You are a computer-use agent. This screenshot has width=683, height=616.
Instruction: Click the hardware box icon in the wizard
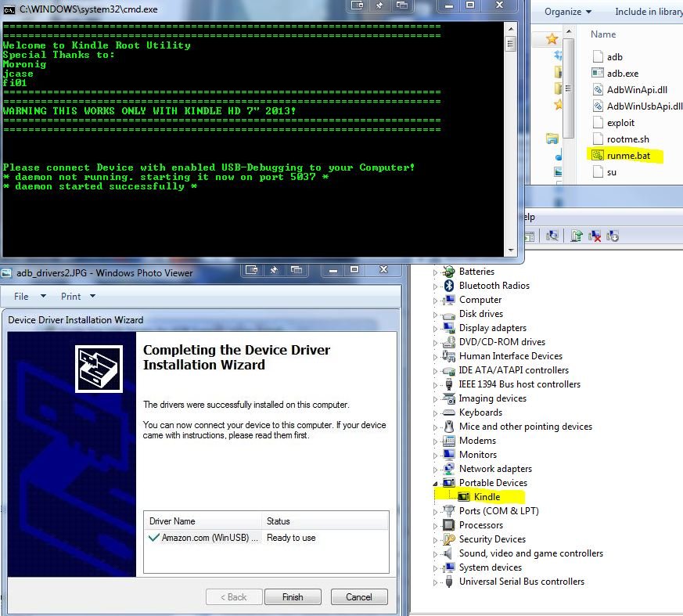click(99, 369)
